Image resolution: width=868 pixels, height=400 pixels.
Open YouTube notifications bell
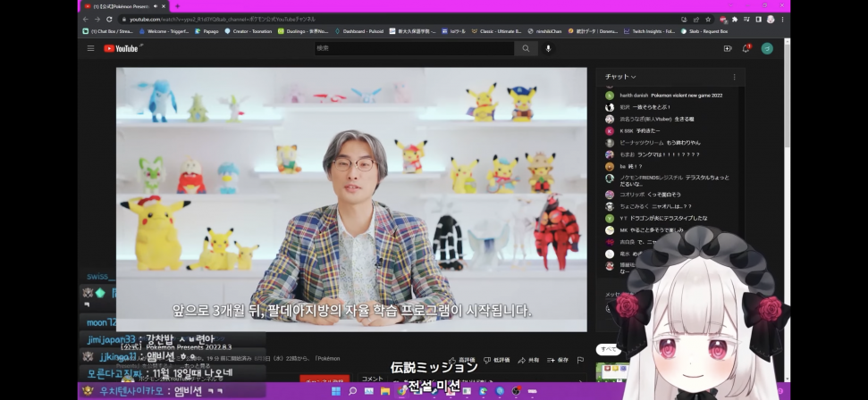[x=746, y=49]
